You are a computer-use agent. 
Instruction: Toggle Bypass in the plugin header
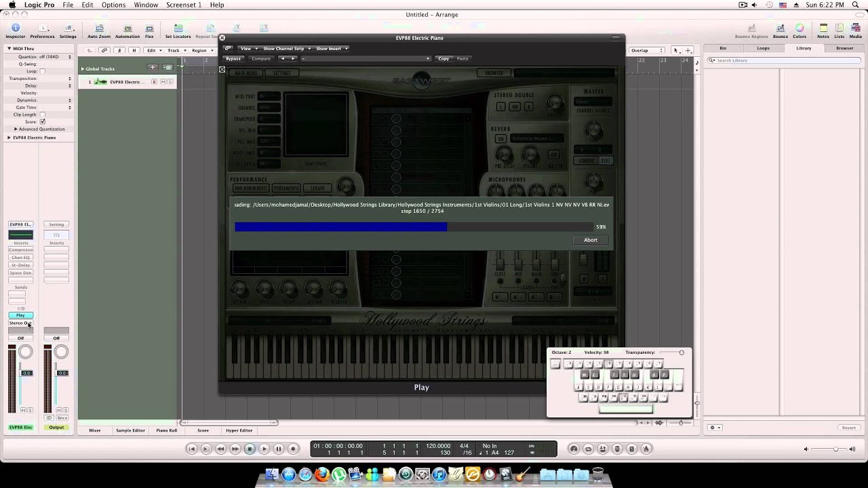tap(233, 58)
